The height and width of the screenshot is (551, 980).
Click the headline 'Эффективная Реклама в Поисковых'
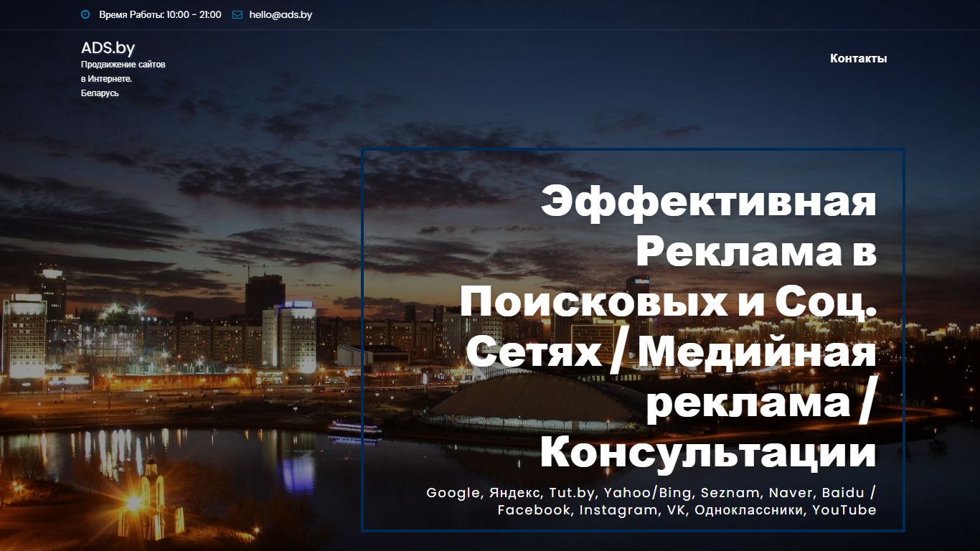[669, 326]
